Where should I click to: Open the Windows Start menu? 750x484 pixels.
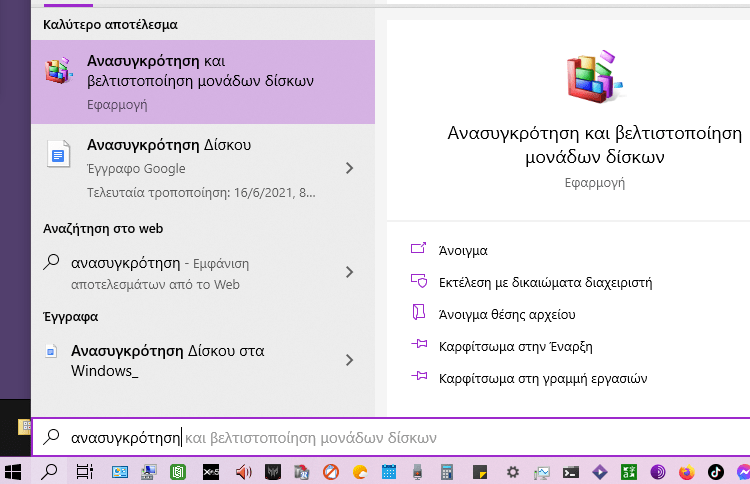(15, 471)
